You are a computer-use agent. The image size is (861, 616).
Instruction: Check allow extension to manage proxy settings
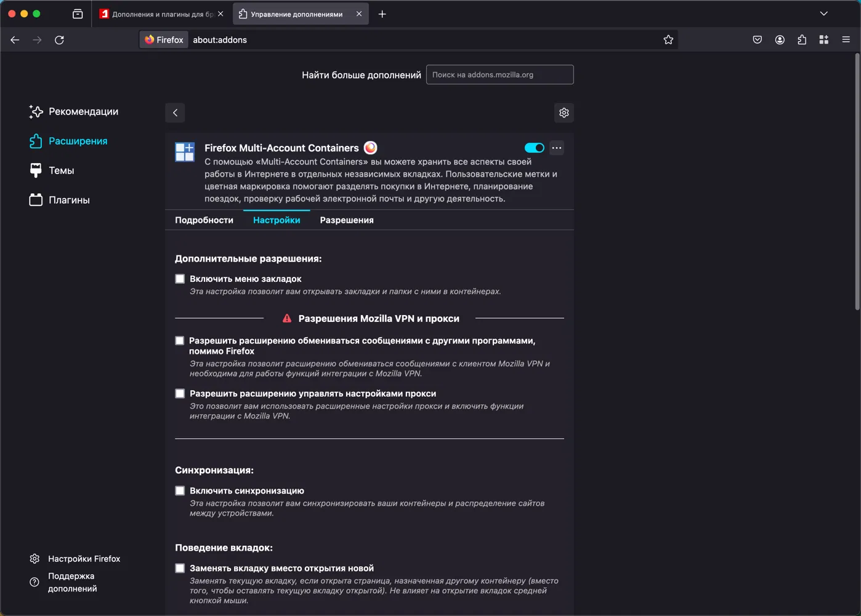(x=180, y=393)
